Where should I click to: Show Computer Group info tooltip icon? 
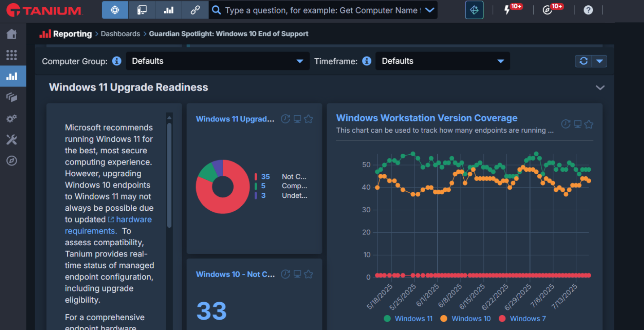[117, 61]
